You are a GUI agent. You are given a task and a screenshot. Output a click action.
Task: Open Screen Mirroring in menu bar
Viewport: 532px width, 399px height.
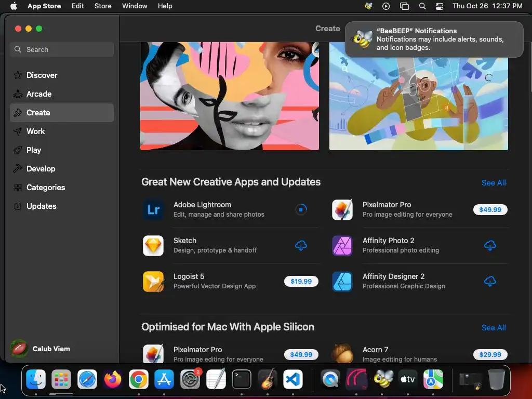(x=404, y=6)
